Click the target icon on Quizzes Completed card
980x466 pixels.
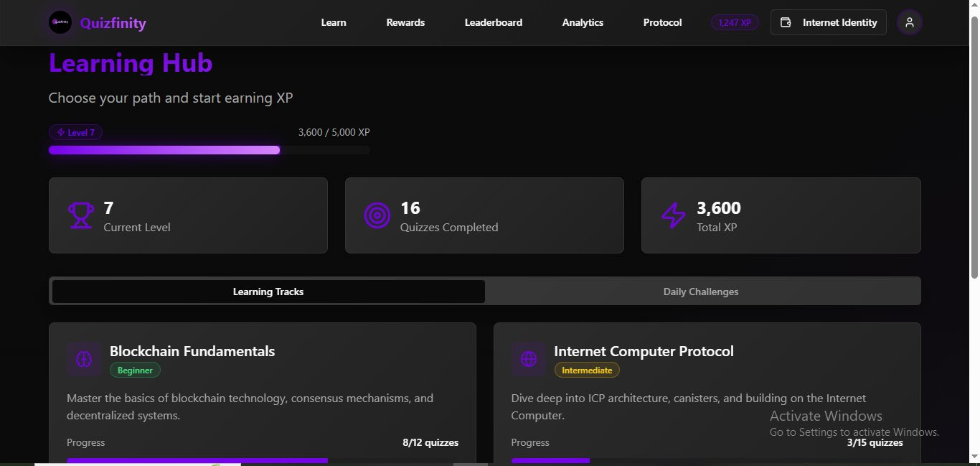(x=377, y=215)
